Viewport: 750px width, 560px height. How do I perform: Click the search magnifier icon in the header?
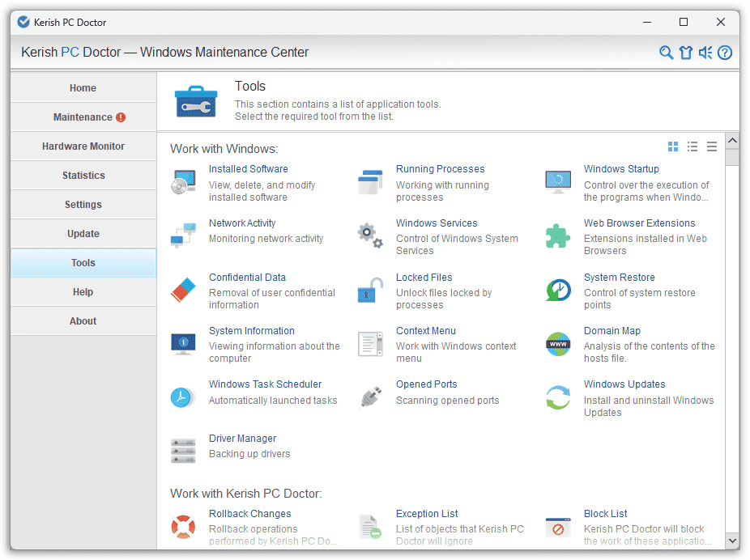point(666,53)
